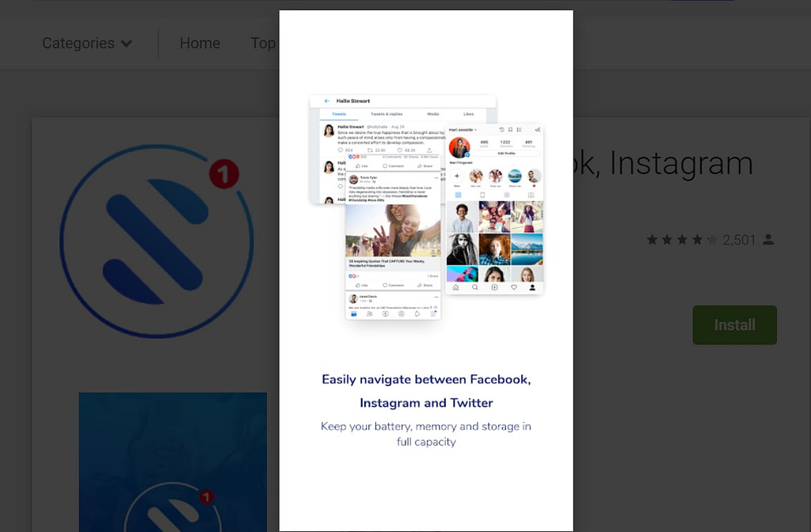Expand the Categories dropdown
Screen dimensions: 811x532
87,44
